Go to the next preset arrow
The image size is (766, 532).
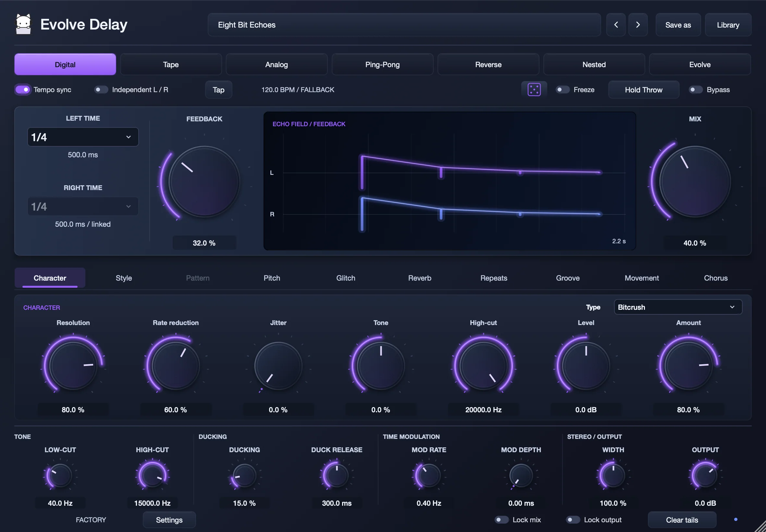point(637,25)
